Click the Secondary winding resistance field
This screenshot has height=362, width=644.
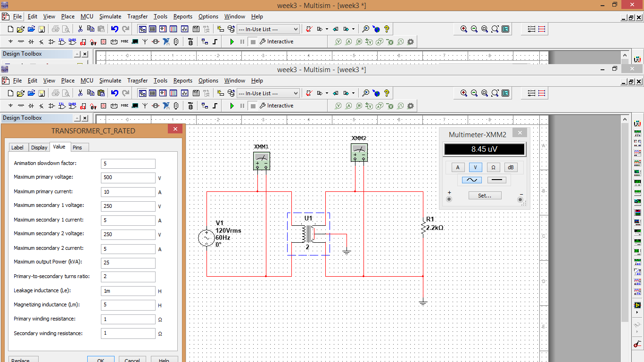[128, 333]
